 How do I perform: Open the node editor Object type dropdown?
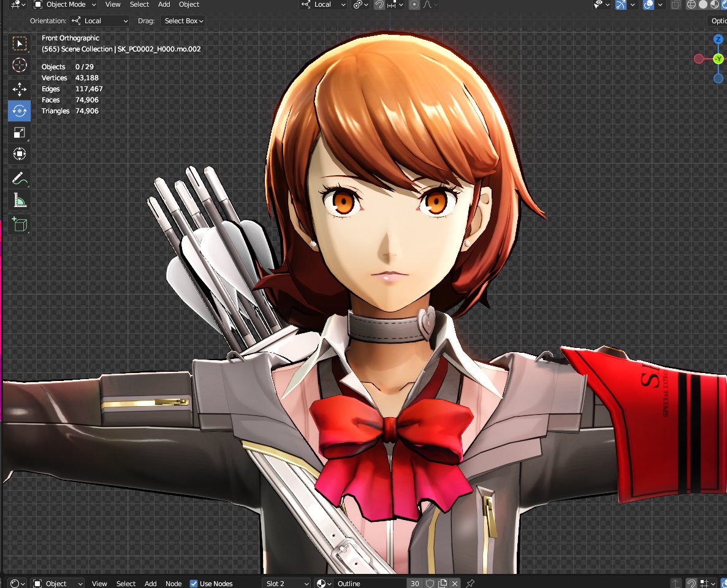tap(58, 583)
